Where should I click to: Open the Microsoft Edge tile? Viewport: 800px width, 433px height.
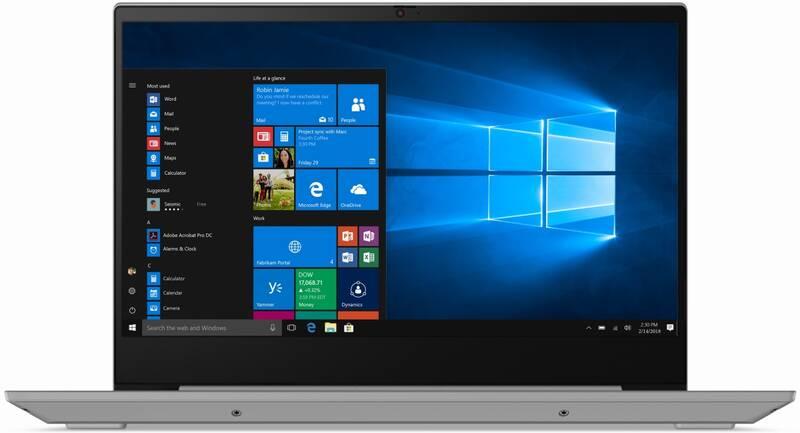316,190
